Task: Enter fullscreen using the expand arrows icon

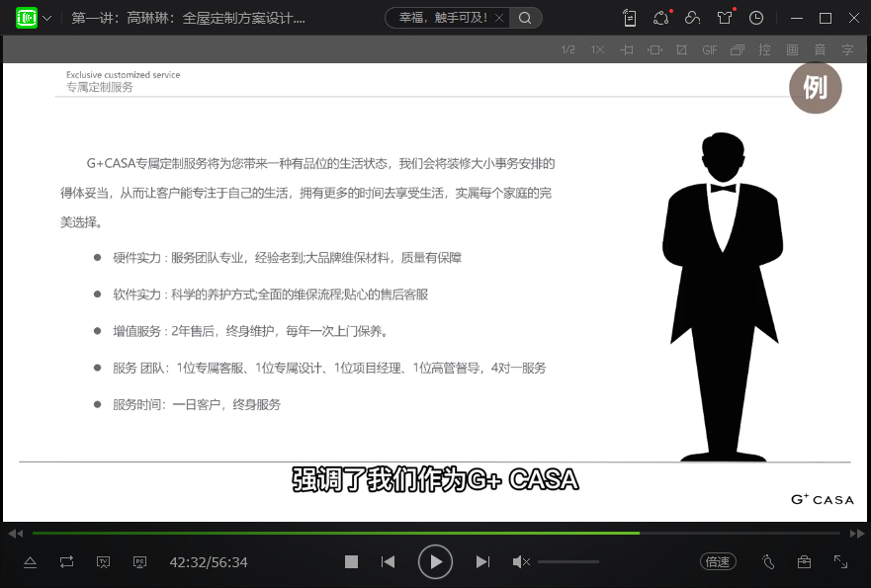Action: pyautogui.click(x=840, y=561)
